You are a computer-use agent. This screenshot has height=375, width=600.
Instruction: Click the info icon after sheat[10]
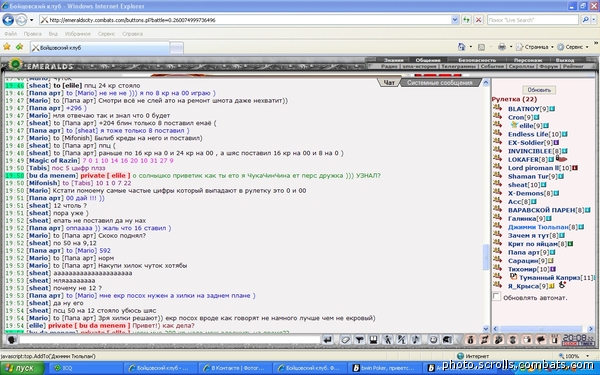(544, 185)
